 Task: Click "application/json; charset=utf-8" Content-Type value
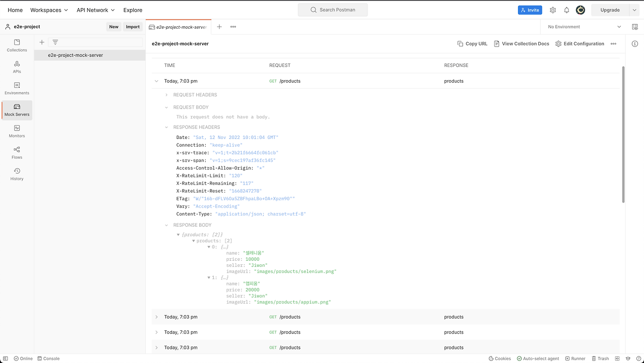coord(261,214)
